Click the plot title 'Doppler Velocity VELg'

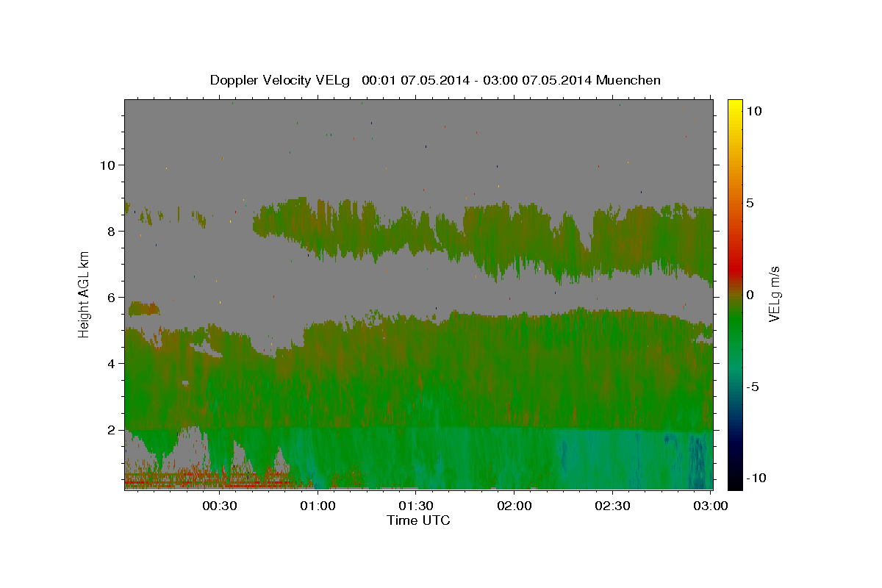(x=279, y=80)
